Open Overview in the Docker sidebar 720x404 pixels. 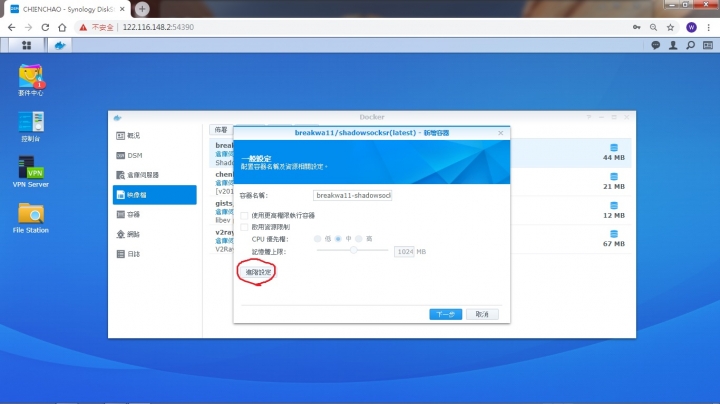(154, 135)
